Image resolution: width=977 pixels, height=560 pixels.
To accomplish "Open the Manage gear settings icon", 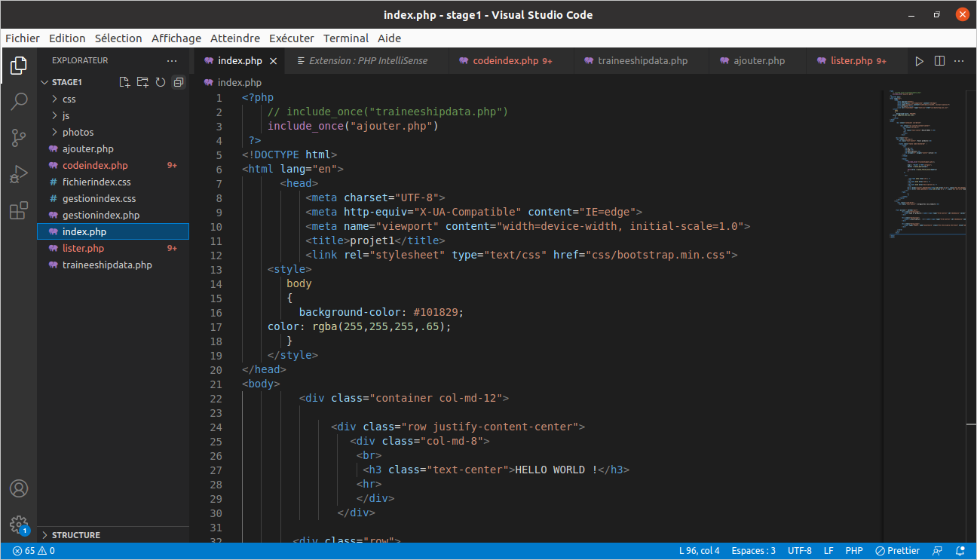I will point(19,525).
